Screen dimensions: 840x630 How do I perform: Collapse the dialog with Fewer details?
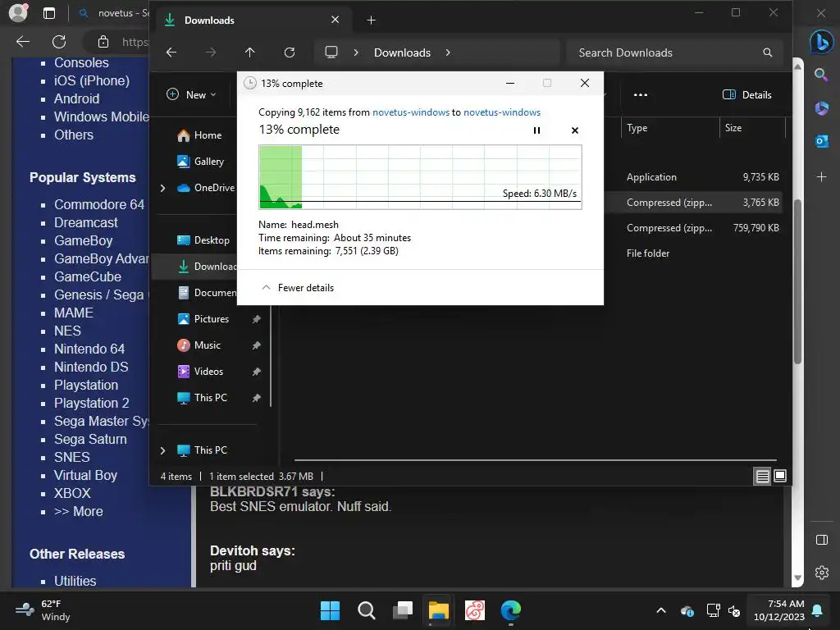click(x=297, y=288)
